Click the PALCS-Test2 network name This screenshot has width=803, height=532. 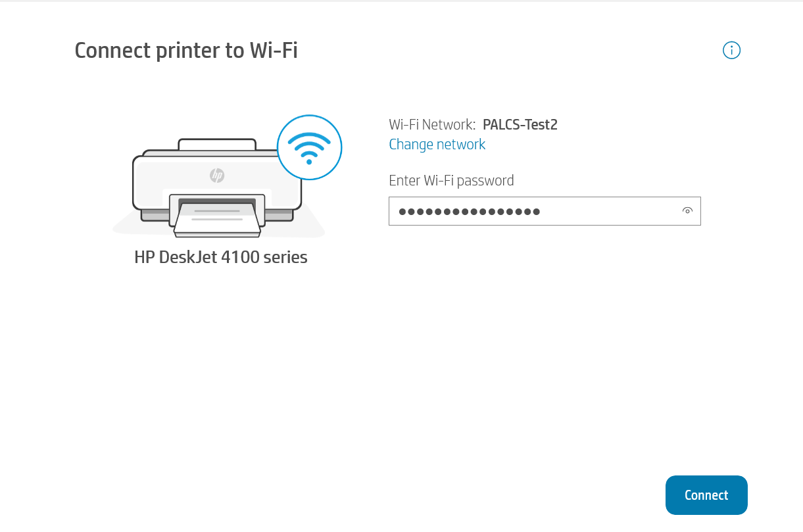pos(520,124)
